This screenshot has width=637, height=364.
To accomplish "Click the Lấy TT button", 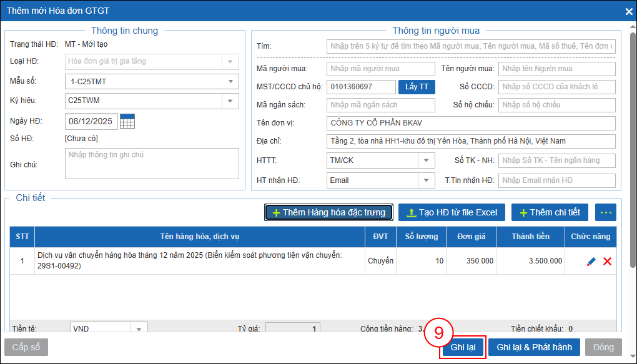I will click(x=417, y=87).
